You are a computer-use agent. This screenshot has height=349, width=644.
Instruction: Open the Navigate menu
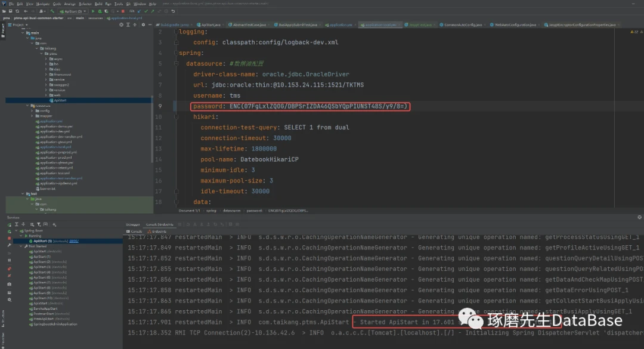(43, 4)
